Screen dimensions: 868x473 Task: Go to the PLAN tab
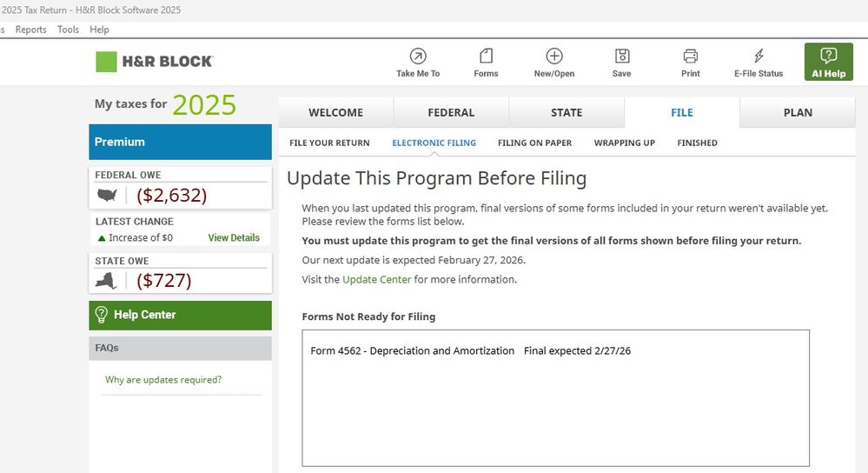point(798,112)
